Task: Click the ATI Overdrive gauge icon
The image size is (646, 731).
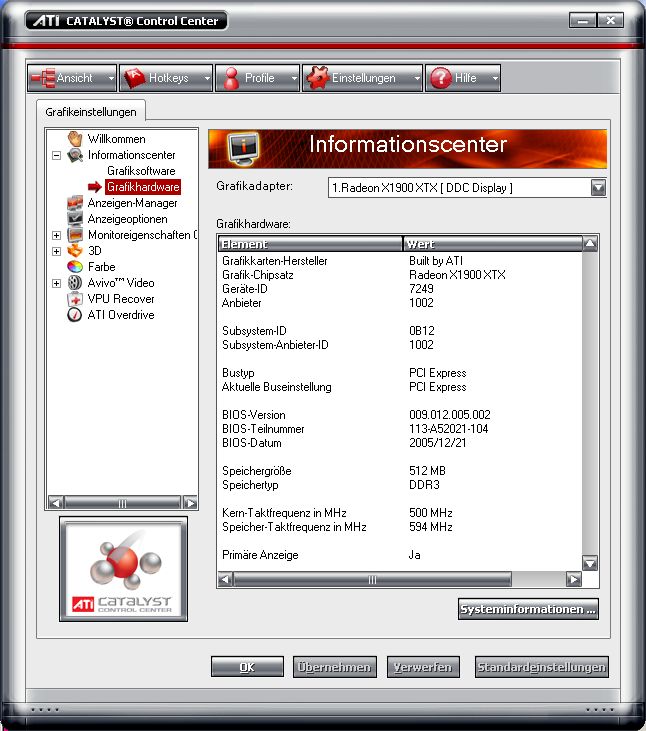Action: pos(75,315)
